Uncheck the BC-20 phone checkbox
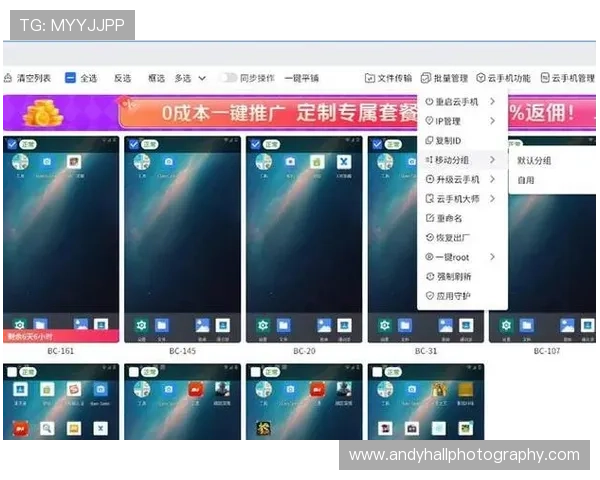The image size is (600, 480). coord(255,144)
